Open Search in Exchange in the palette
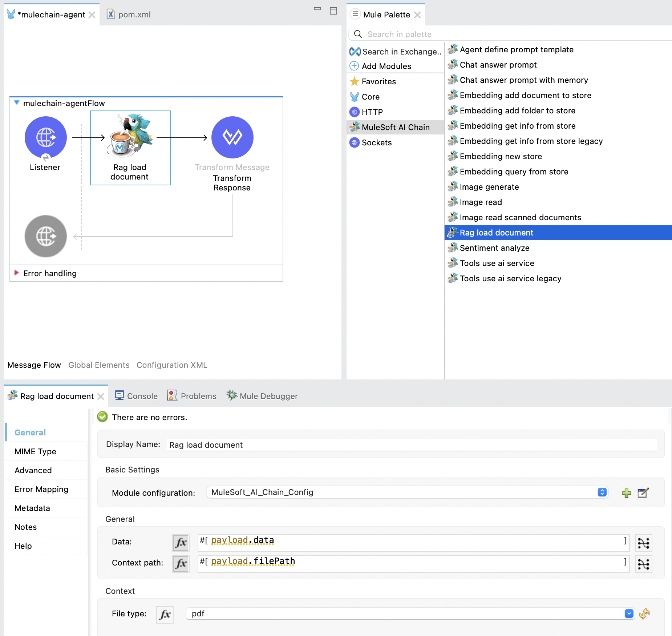 click(395, 52)
